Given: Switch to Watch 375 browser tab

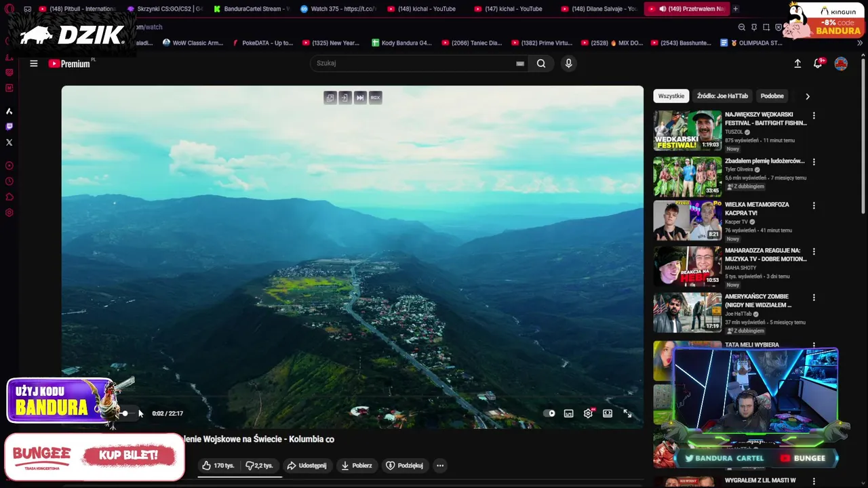Looking at the screenshot, I should tap(338, 9).
